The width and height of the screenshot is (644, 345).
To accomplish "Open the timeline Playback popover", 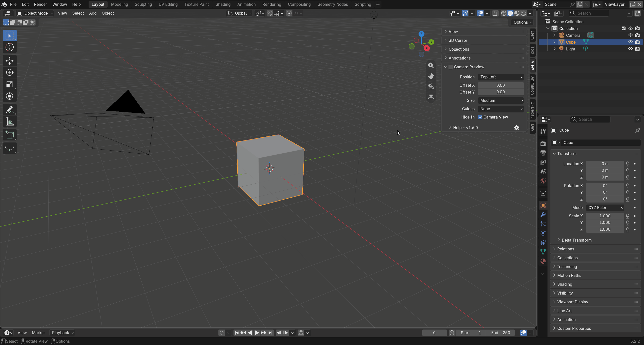I will (x=62, y=333).
